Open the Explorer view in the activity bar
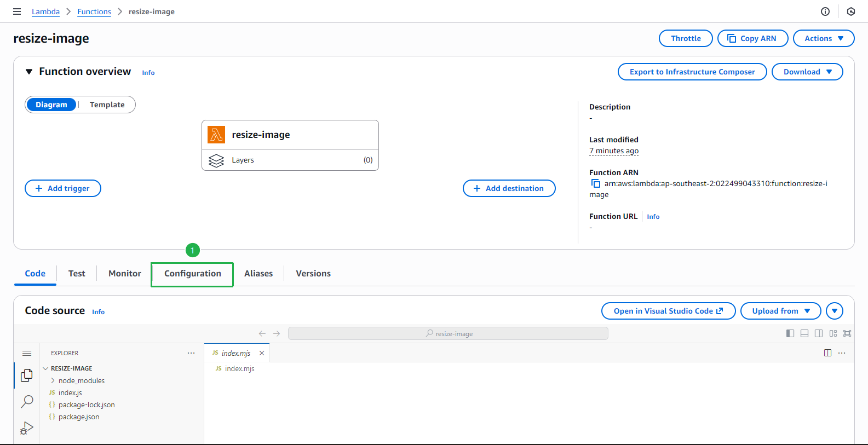The height and width of the screenshot is (445, 868). [x=26, y=375]
